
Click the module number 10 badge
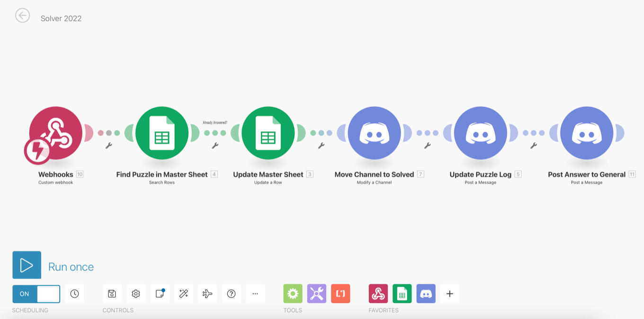click(x=80, y=174)
